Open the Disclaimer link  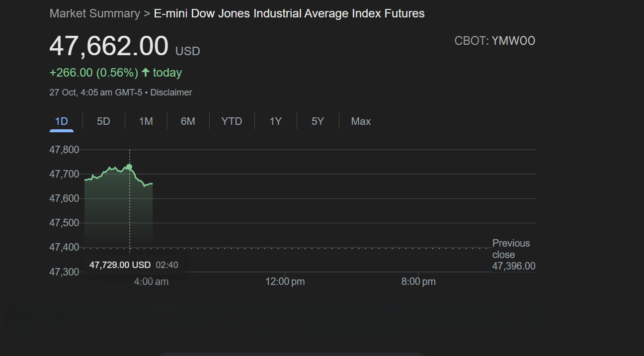coord(171,92)
